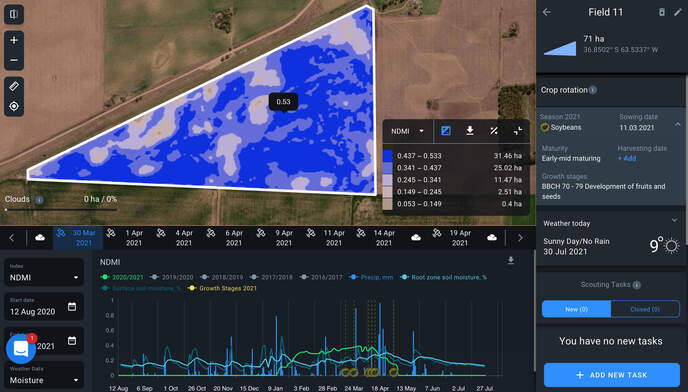Click the Start date field 12 Aug 2020

[x=44, y=307]
